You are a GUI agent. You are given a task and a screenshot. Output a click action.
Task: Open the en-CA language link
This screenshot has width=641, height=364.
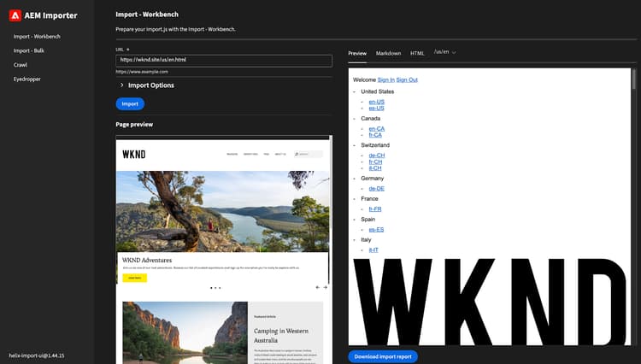tap(377, 129)
